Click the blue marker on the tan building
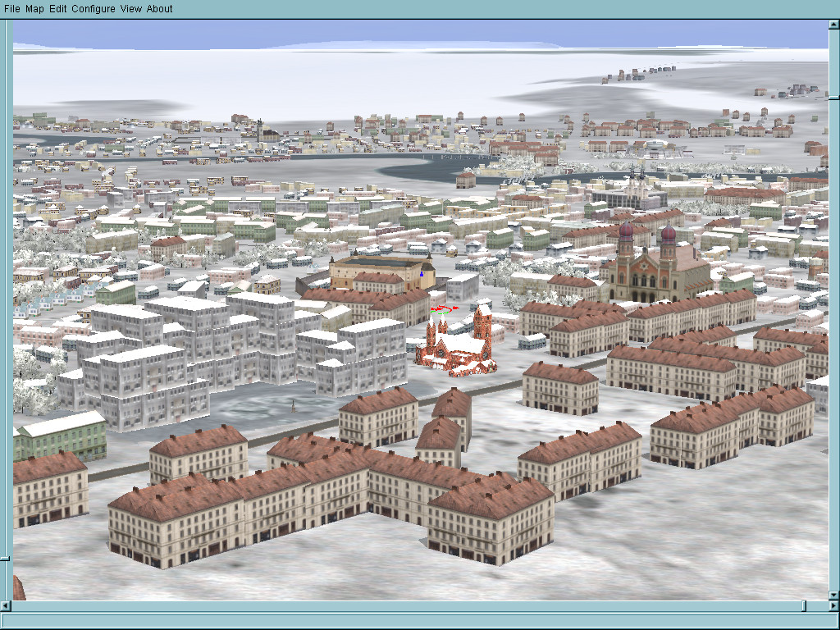Image resolution: width=840 pixels, height=630 pixels. pyautogui.click(x=422, y=274)
